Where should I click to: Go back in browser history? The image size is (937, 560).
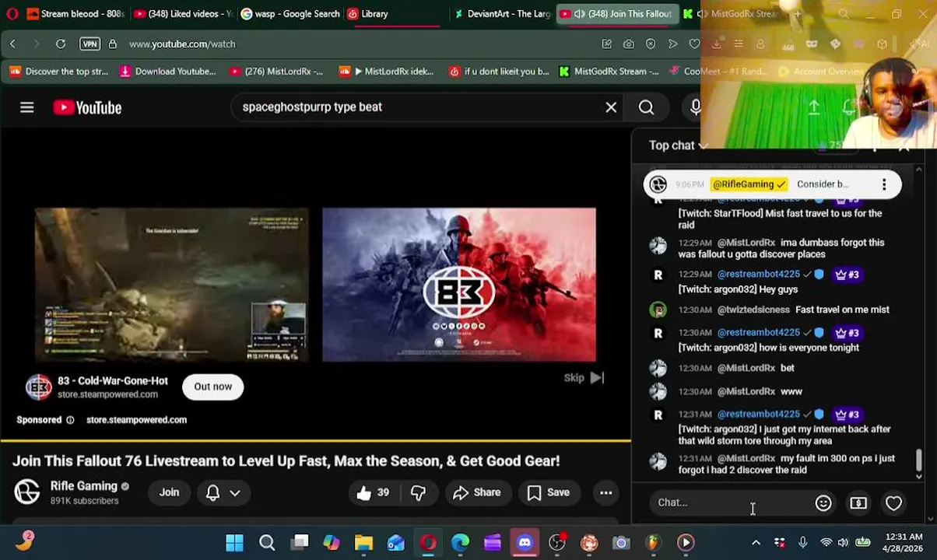pos(12,44)
